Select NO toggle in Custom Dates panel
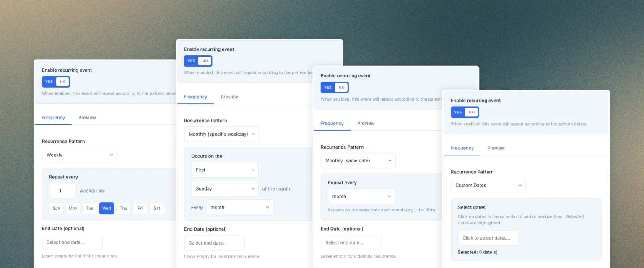 click(471, 112)
